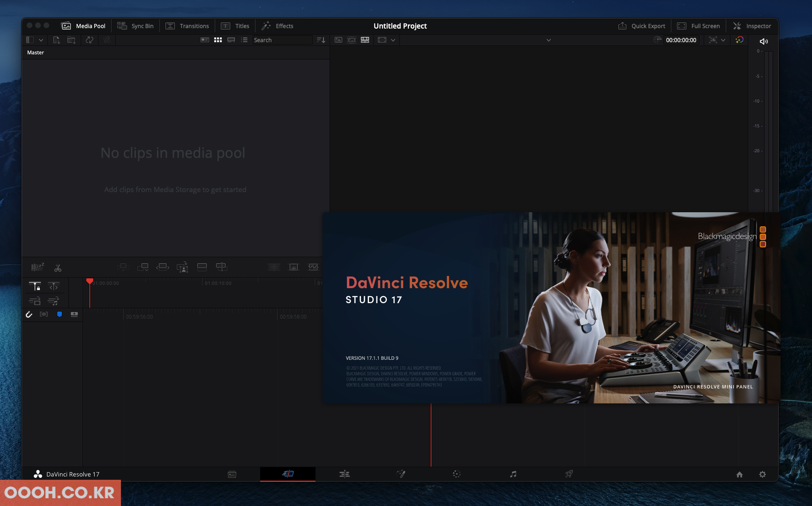812x506 pixels.
Task: Click the Quick Export button
Action: 641,26
